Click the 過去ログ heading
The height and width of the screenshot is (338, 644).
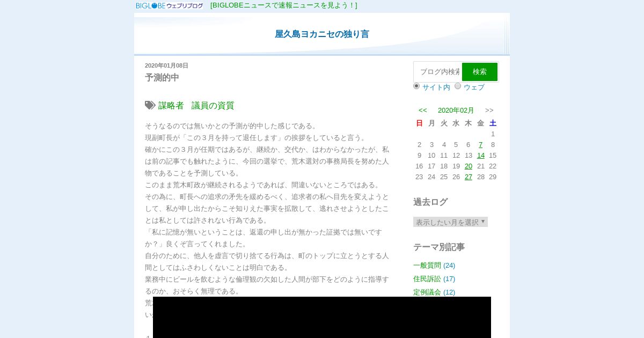430,202
